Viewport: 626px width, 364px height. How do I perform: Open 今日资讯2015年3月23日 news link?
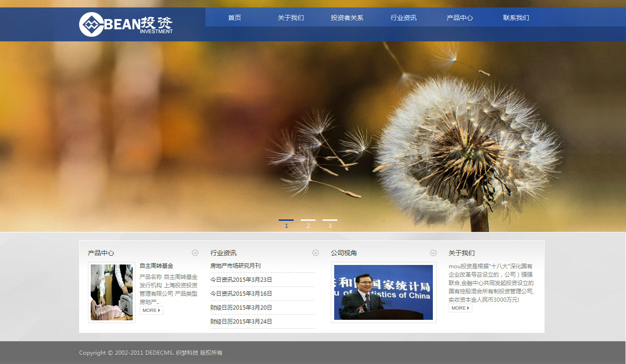click(x=241, y=280)
